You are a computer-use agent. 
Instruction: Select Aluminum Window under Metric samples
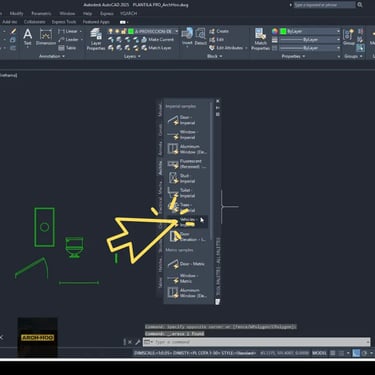(x=187, y=293)
